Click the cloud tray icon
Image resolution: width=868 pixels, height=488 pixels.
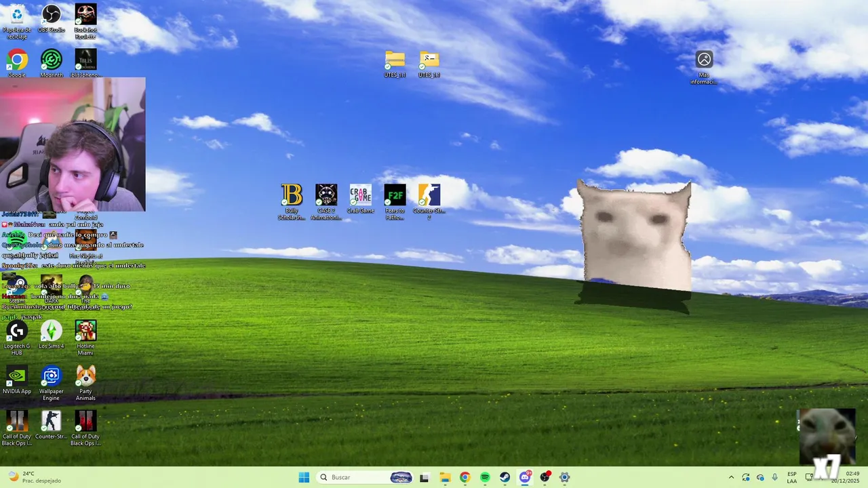(760, 477)
